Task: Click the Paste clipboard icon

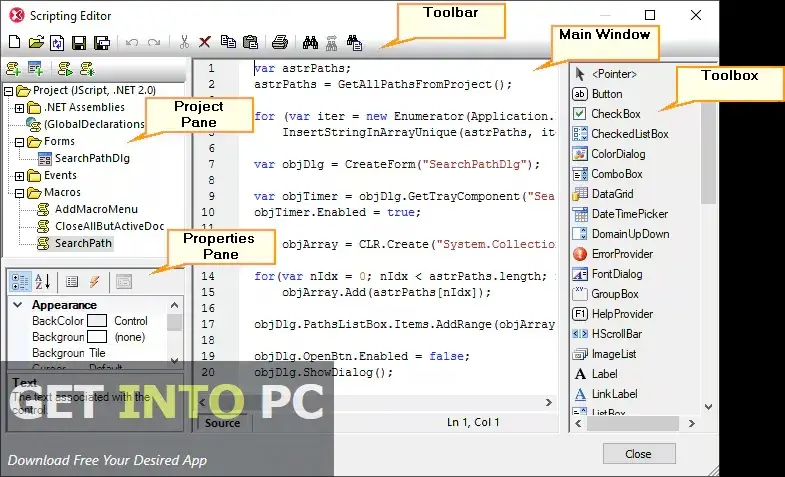Action: [x=250, y=43]
